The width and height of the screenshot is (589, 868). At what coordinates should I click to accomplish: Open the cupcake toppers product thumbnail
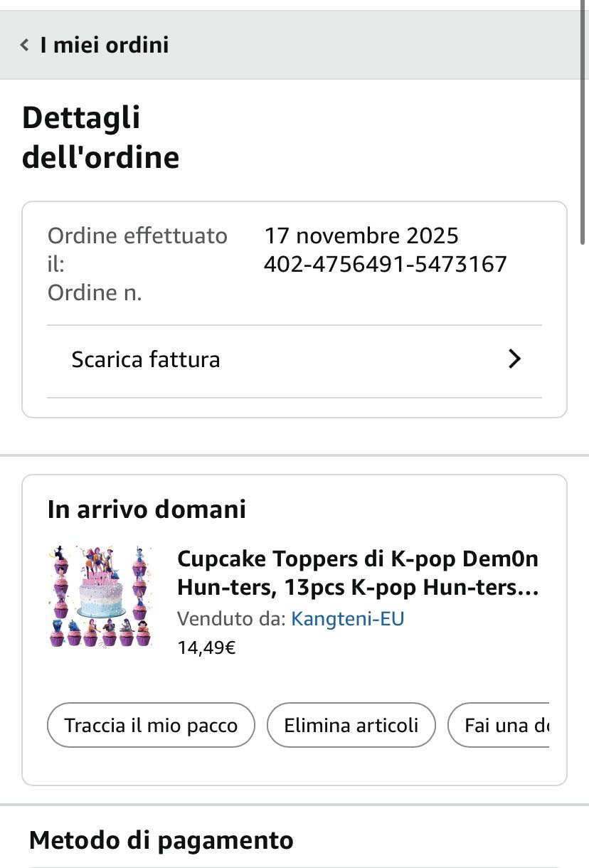[100, 596]
